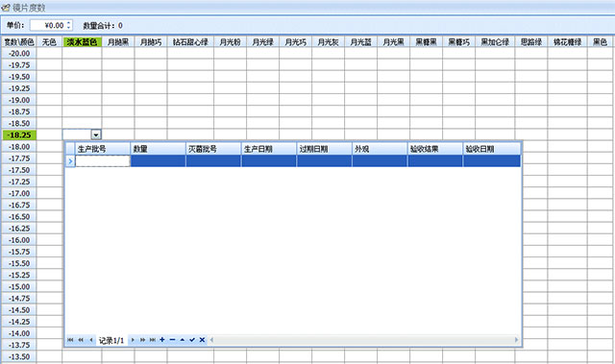Select the -16.00 degree row header
Screen dimensions: 615x364
[x=19, y=240]
